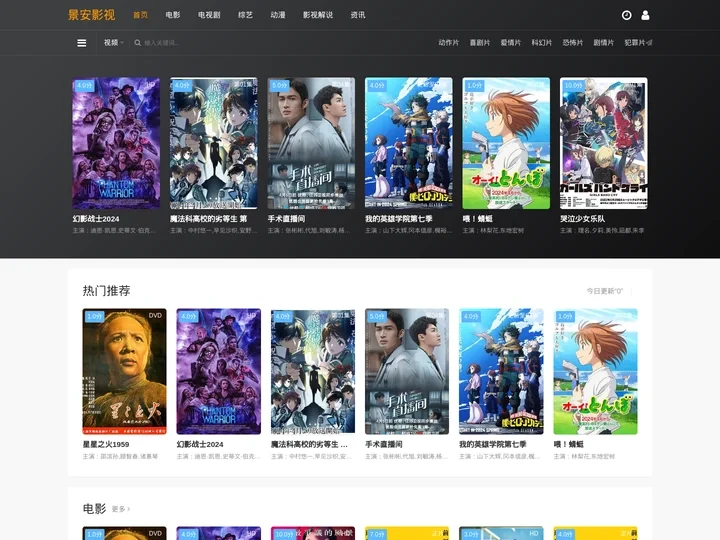The image size is (720, 540).
Task: Open the 动作片 genre link
Action: (x=449, y=43)
